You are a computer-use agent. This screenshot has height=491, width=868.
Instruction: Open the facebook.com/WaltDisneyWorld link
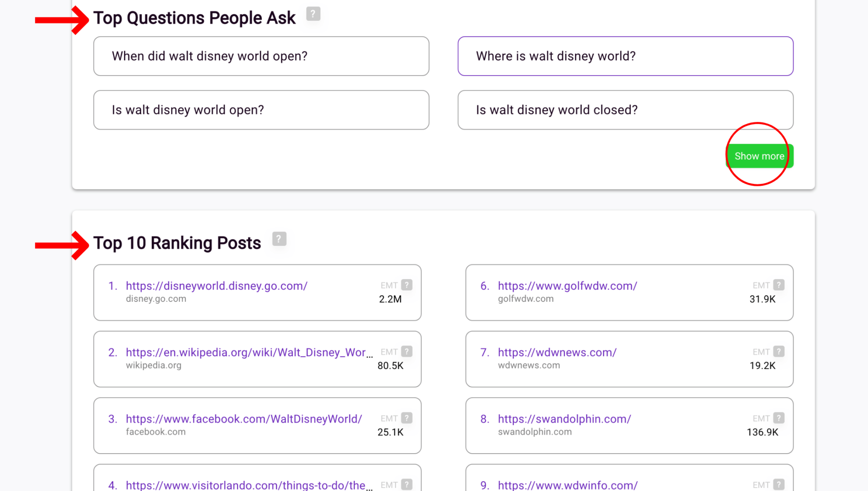pos(243,418)
